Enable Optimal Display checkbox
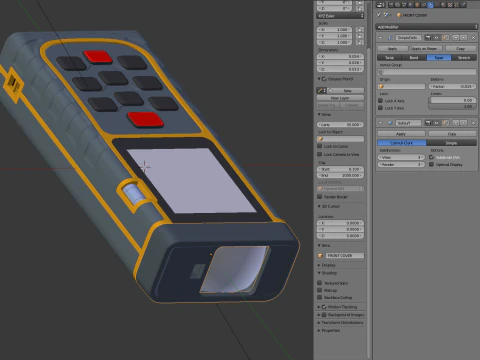The image size is (480, 360). (431, 164)
